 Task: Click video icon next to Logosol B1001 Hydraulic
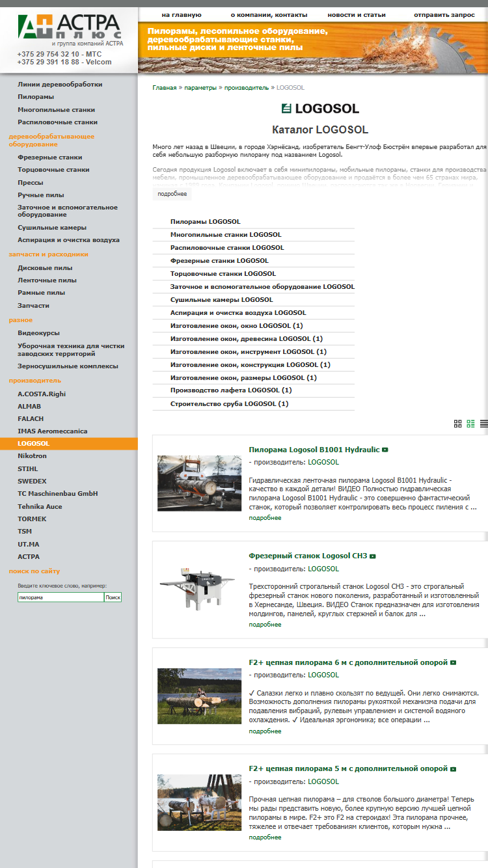385,450
